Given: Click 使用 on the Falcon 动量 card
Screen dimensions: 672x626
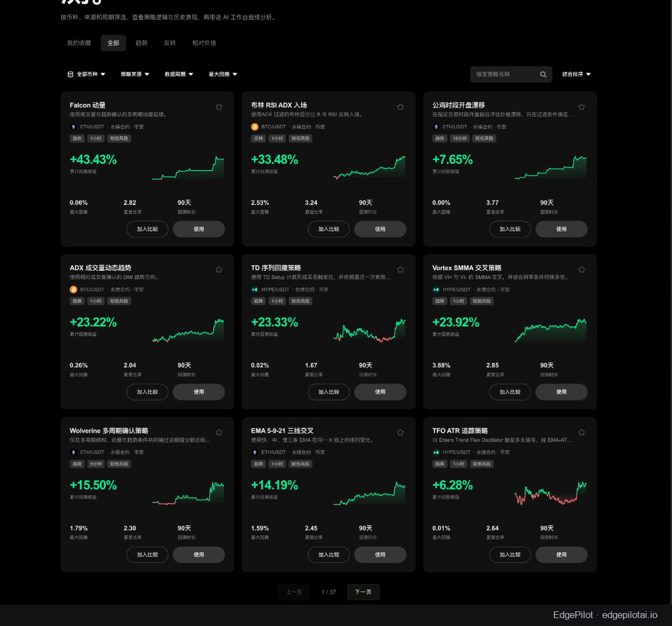Looking at the screenshot, I should [199, 229].
